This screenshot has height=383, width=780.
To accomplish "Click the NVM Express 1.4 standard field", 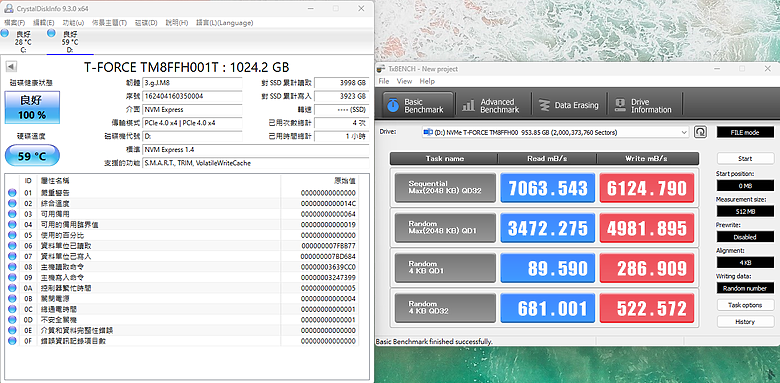I will tap(256, 149).
